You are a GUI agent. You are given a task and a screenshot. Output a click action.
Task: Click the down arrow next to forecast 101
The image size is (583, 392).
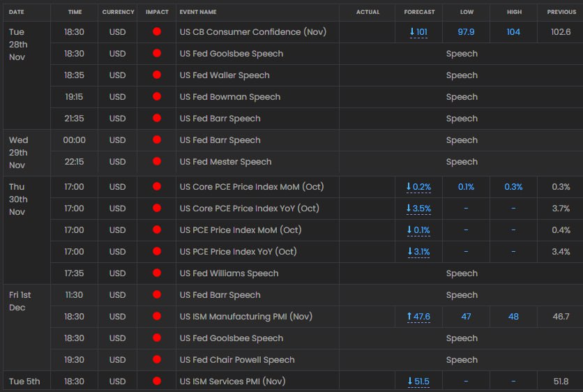click(412, 32)
